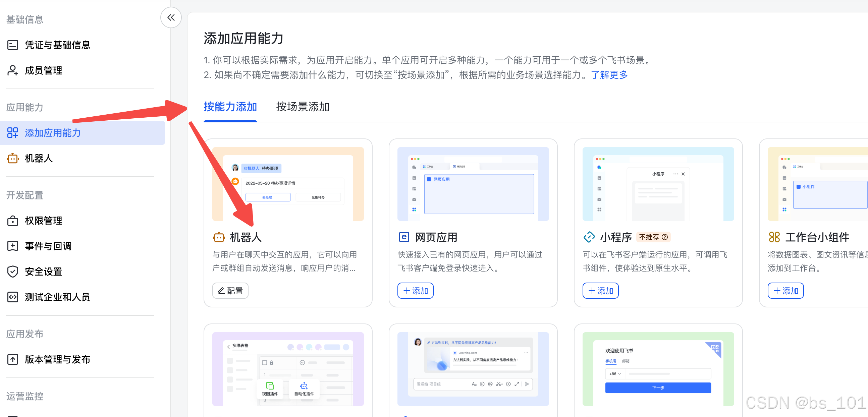Screen dimensions: 868x417
Task: Follow the 了解更多 link
Action: (x=609, y=75)
